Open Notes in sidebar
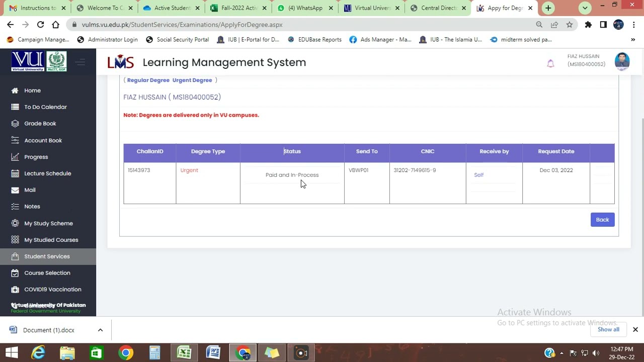 pos(32,207)
